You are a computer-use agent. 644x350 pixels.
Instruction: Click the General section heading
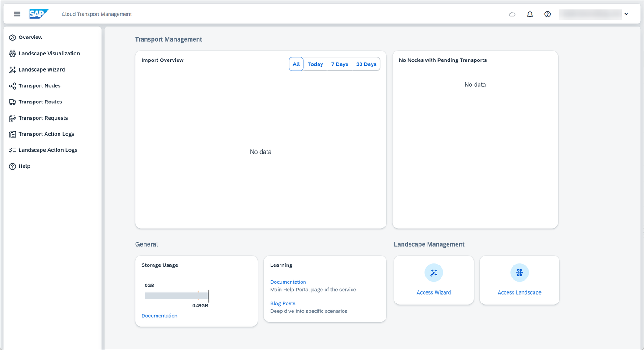coord(147,244)
